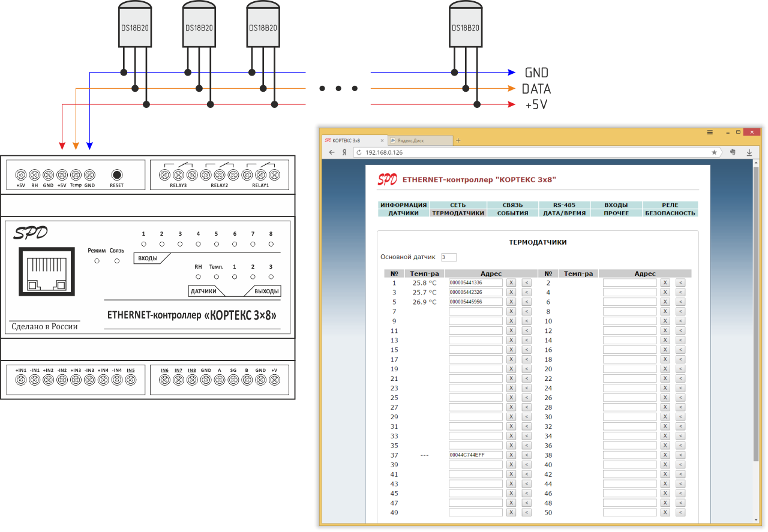The width and height of the screenshot is (768, 532).
Task: Open a new tab with plus icon
Action: tap(458, 140)
